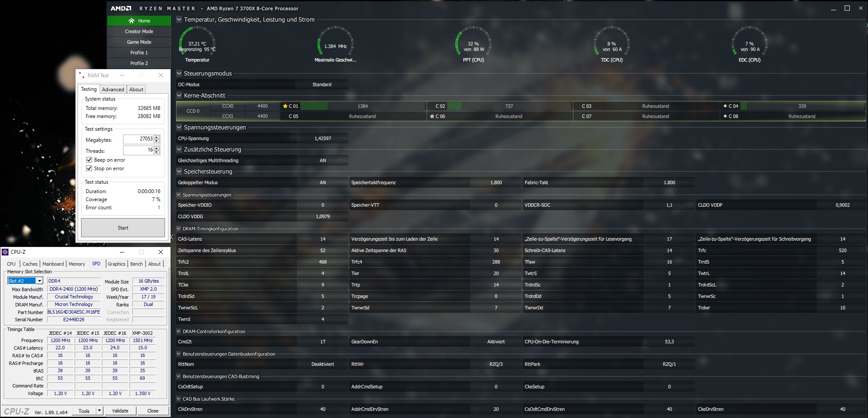Open the Slot #2 memory slot dropdown
Viewport: 868px width, 418px height.
tap(39, 281)
